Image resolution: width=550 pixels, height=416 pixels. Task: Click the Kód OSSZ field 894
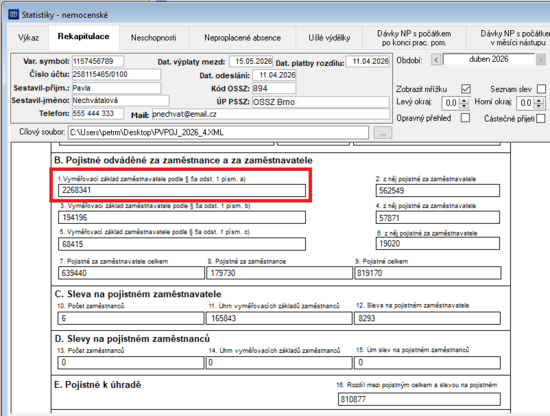tap(274, 88)
